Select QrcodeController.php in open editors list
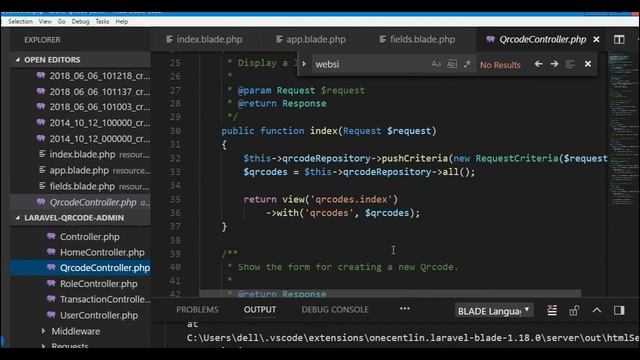 tap(80, 202)
